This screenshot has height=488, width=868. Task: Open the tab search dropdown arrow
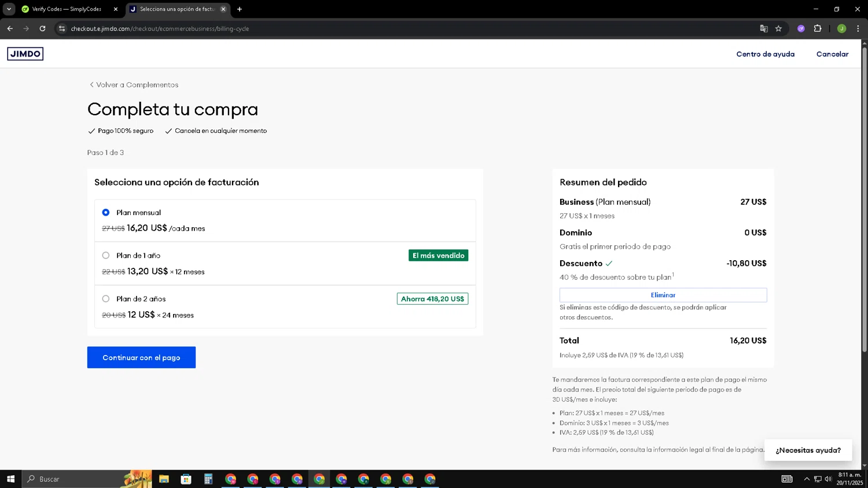9,9
